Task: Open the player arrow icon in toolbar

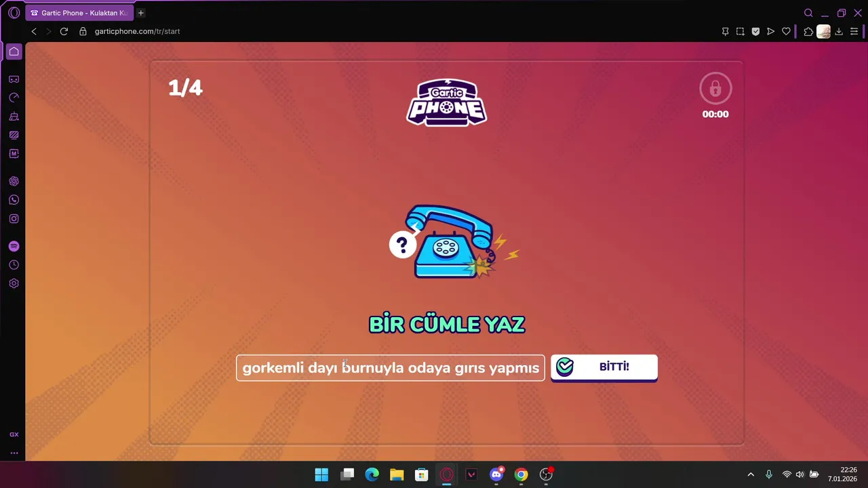Action: coord(770,31)
